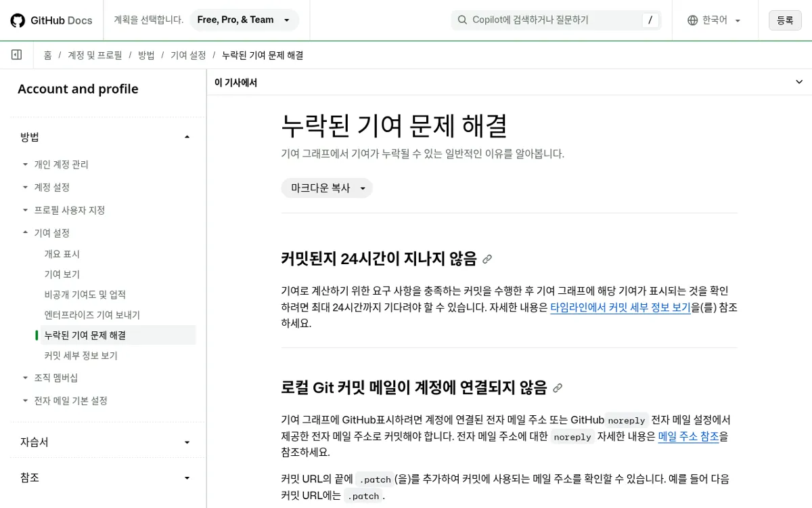Open 엔터프라이즈 기여 보내기 page

[x=92, y=315]
